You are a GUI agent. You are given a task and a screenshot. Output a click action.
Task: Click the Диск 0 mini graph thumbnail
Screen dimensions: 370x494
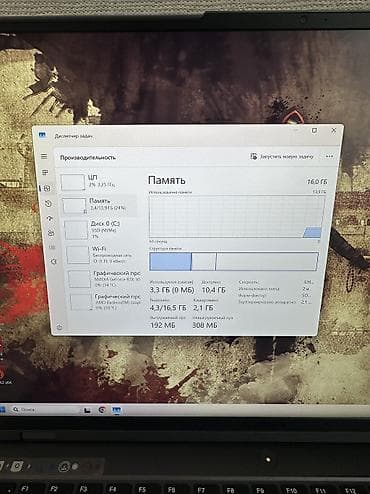click(76, 230)
